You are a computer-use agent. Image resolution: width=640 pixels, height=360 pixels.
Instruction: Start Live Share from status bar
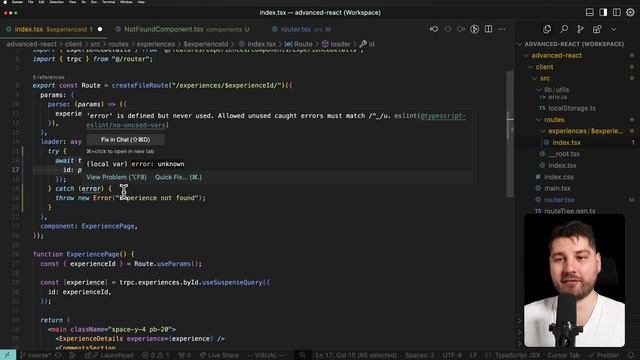(218, 355)
